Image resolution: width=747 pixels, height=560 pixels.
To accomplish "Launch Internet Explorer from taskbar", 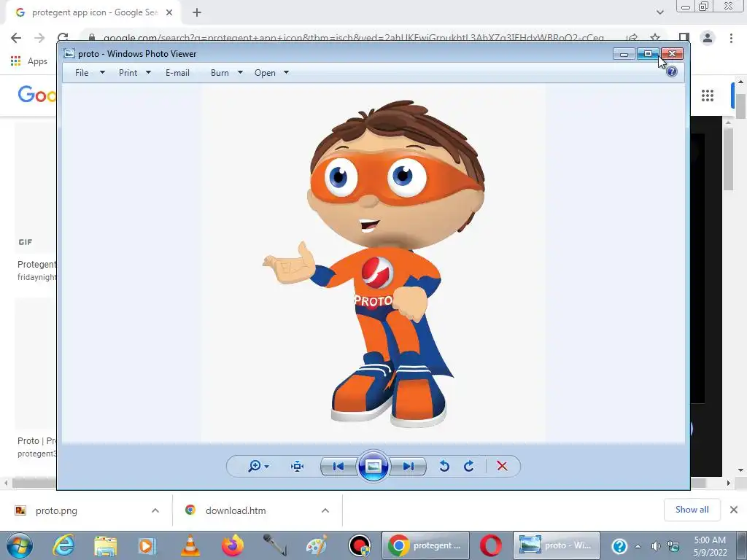I will pos(63,545).
